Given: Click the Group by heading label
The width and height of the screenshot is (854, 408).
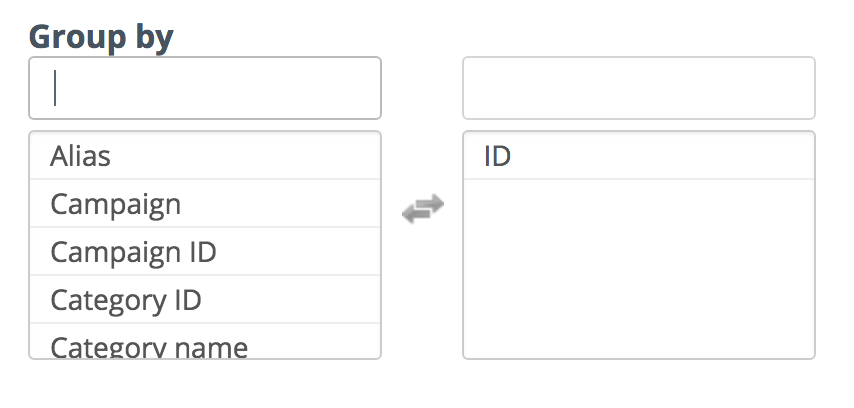Looking at the screenshot, I should pyautogui.click(x=101, y=36).
